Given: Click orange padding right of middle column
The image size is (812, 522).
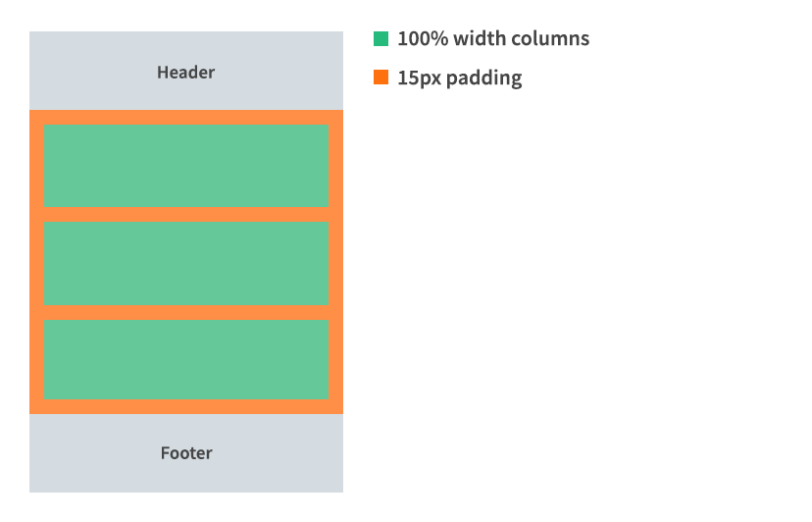Looking at the screenshot, I should click(336, 263).
